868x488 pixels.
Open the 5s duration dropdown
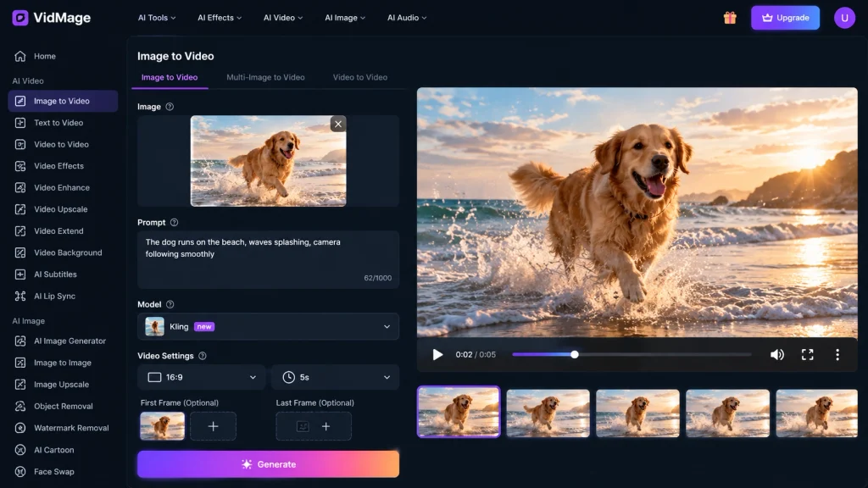pos(336,377)
